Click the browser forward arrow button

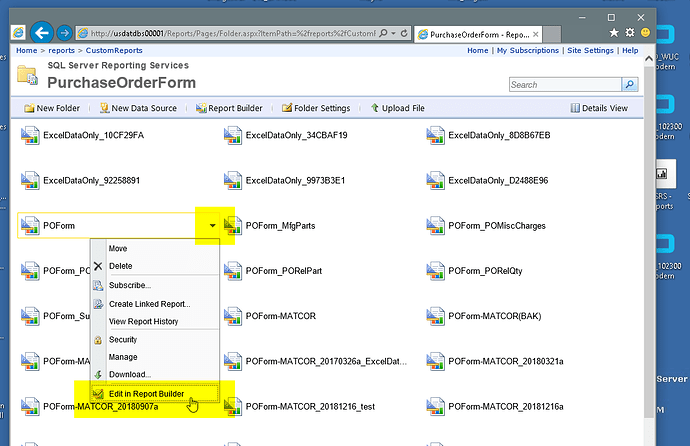[65, 33]
